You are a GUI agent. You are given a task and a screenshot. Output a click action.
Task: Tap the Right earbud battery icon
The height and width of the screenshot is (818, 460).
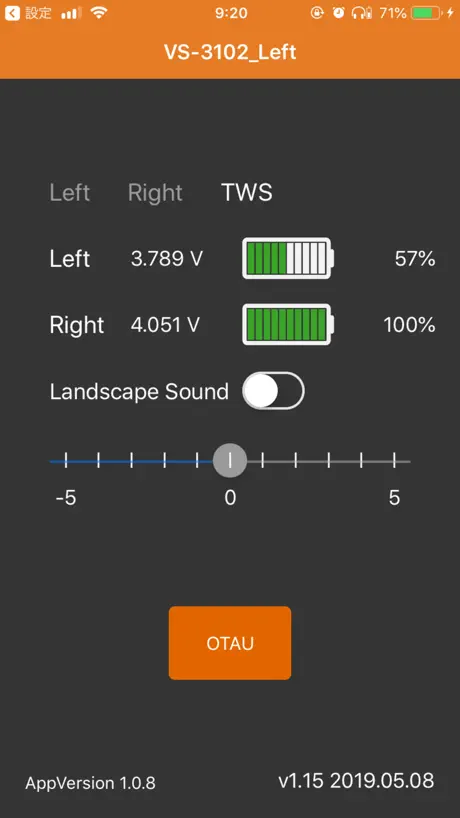pos(288,324)
